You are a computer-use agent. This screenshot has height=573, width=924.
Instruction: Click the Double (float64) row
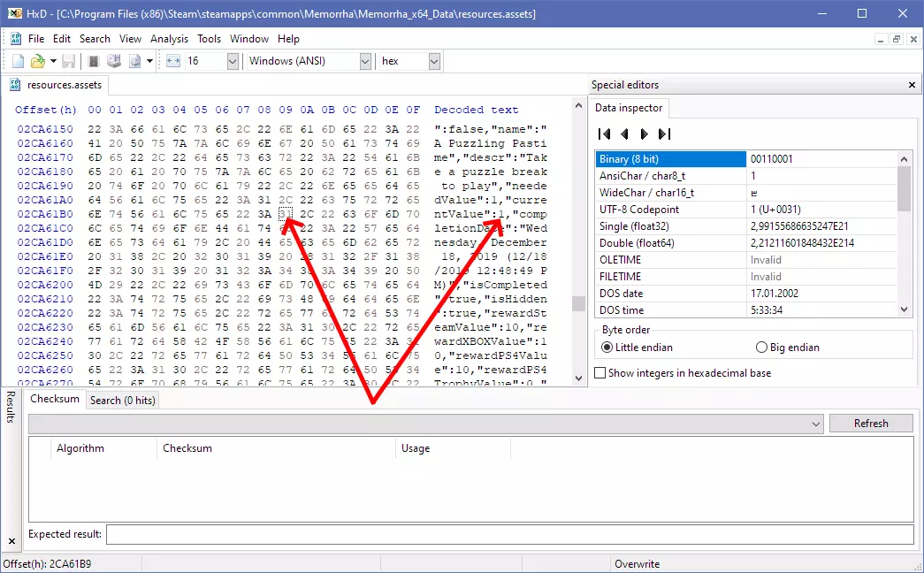[745, 243]
